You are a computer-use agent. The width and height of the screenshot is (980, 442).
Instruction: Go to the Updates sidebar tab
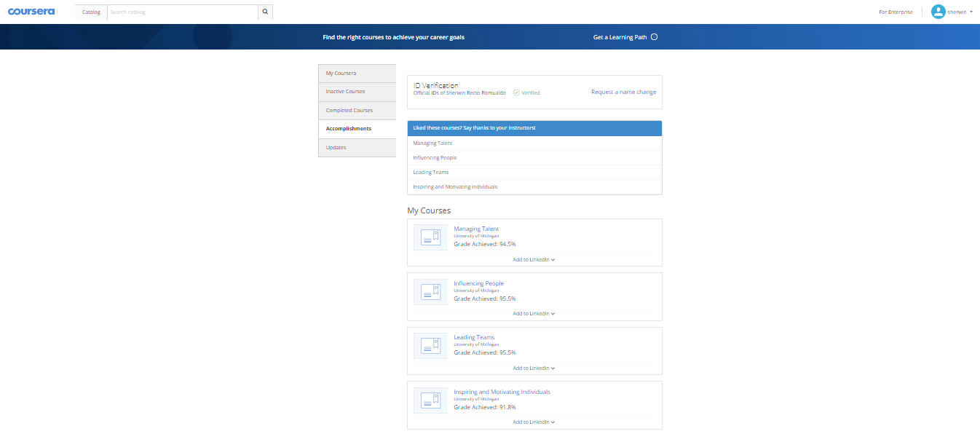pos(357,148)
